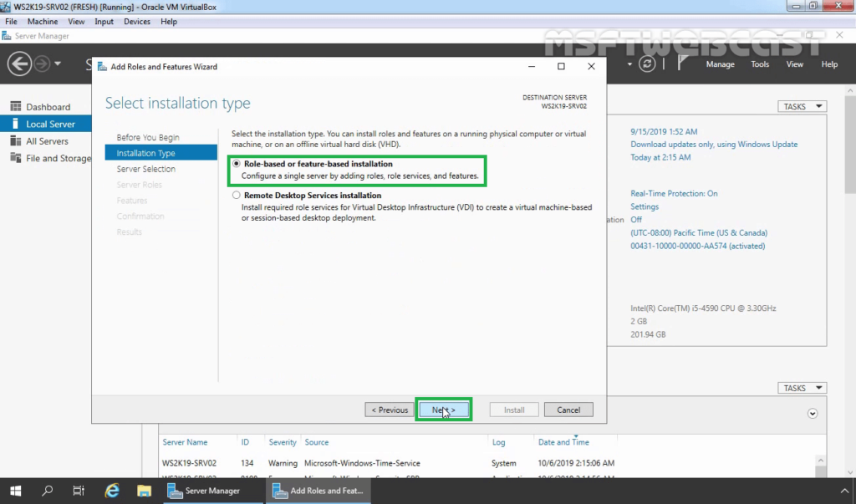Select Dashboard in the sidebar
The height and width of the screenshot is (504, 856).
[x=48, y=107]
